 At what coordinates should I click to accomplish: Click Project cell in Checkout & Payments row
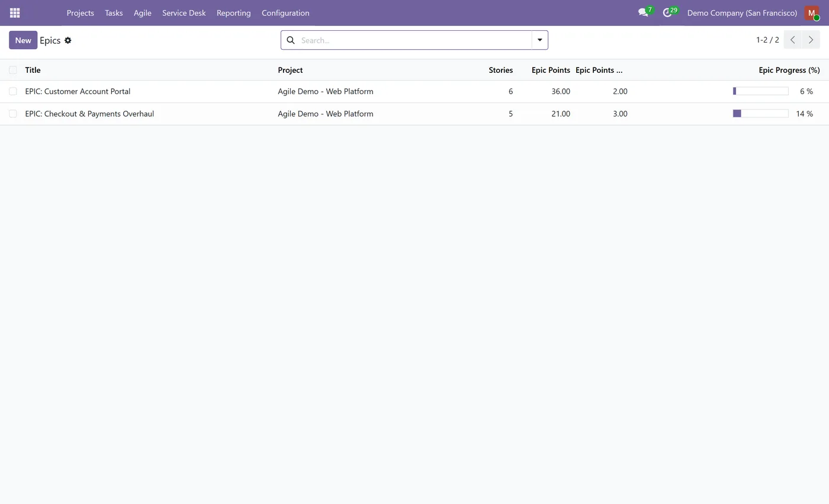pos(326,114)
